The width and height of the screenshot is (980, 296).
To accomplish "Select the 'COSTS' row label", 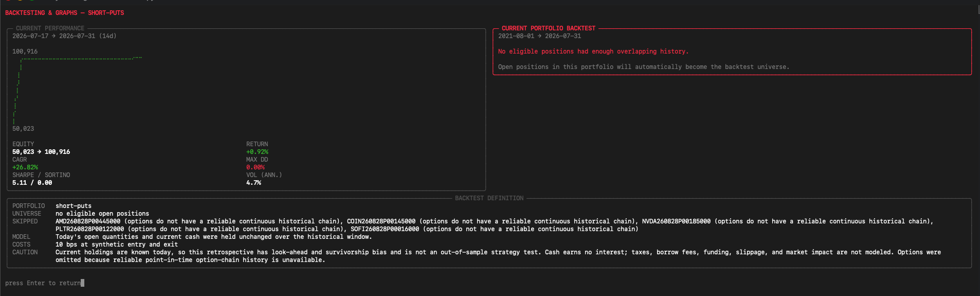I will point(22,245).
